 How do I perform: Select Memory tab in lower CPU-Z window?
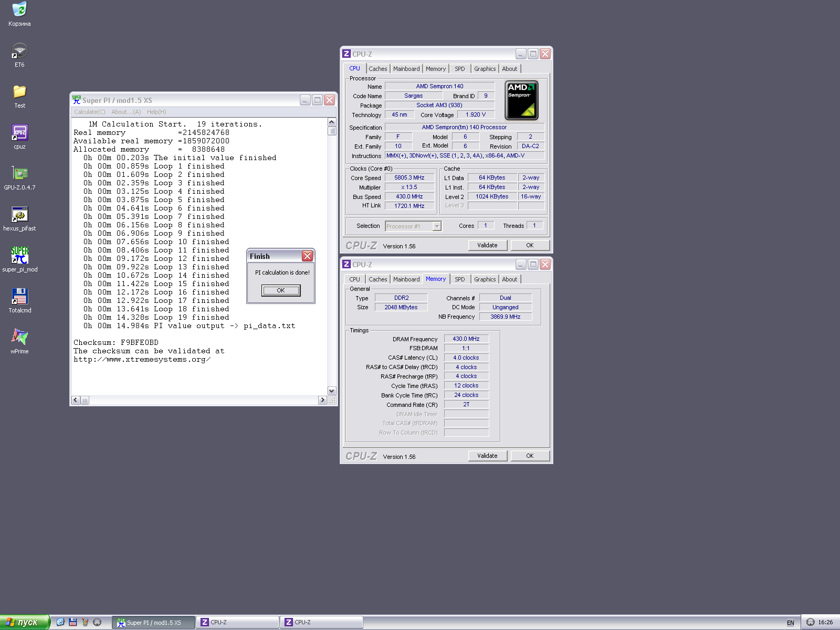[x=436, y=279]
